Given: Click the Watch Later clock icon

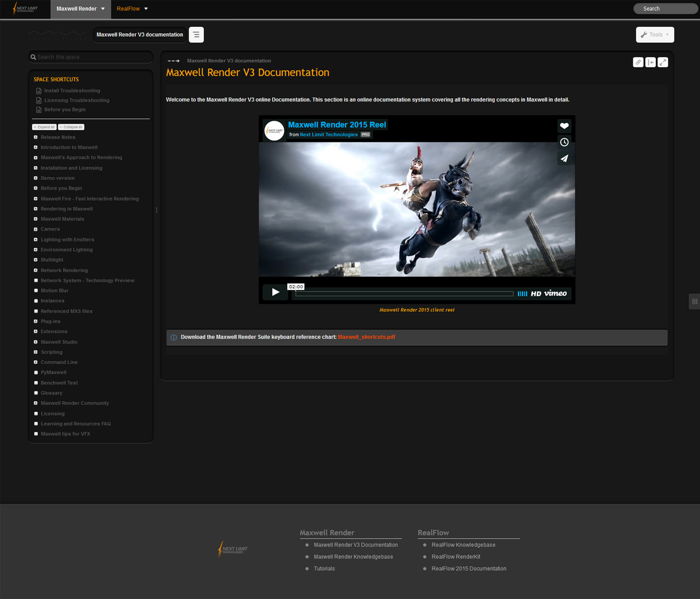Looking at the screenshot, I should coord(564,142).
